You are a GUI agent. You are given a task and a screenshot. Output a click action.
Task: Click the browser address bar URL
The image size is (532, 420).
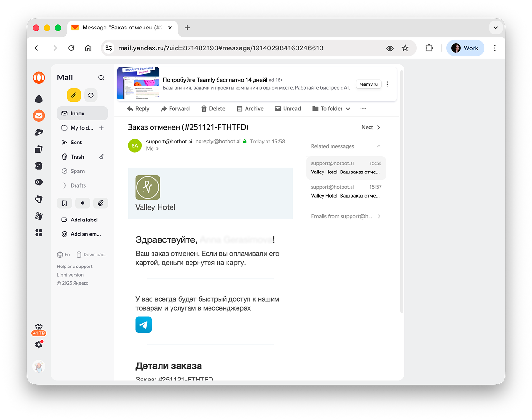click(x=220, y=48)
